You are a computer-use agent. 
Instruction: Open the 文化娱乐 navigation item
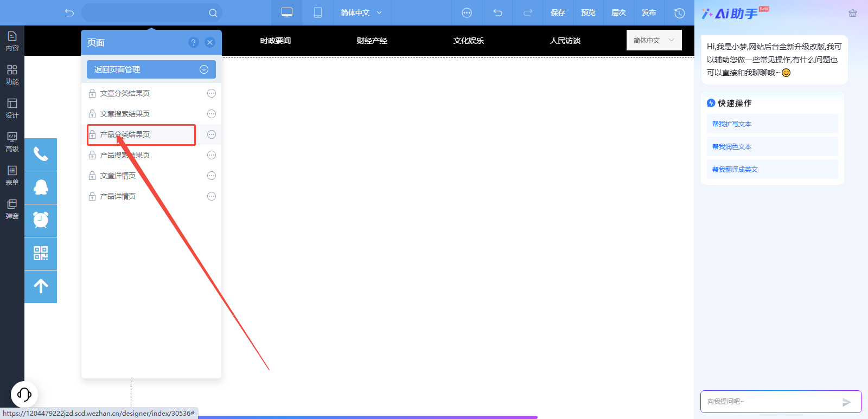coord(469,41)
